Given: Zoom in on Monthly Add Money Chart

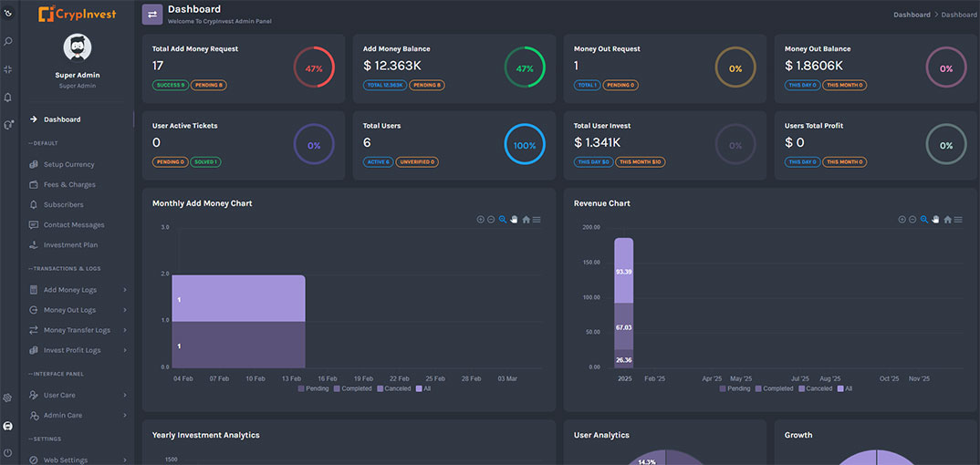Looking at the screenshot, I should [x=481, y=220].
